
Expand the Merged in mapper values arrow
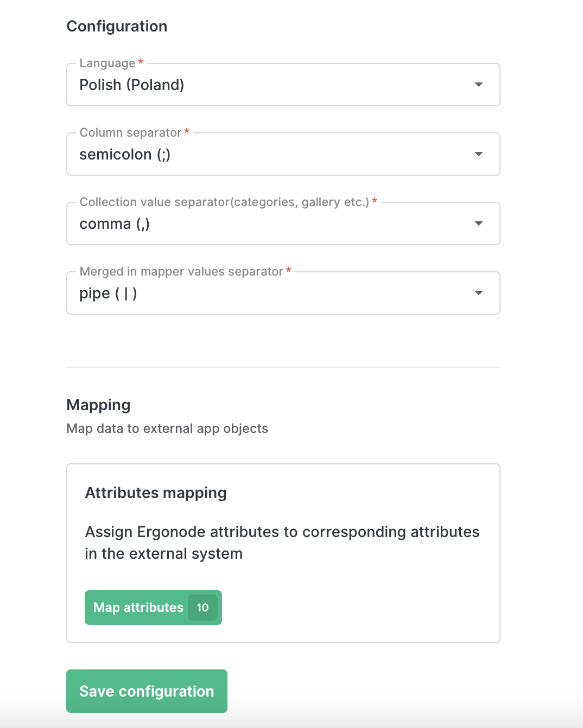(x=478, y=293)
